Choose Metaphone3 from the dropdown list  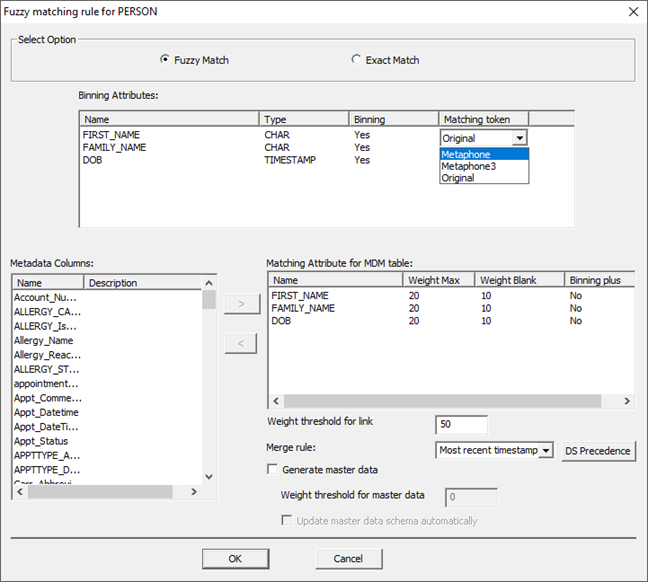(484, 166)
